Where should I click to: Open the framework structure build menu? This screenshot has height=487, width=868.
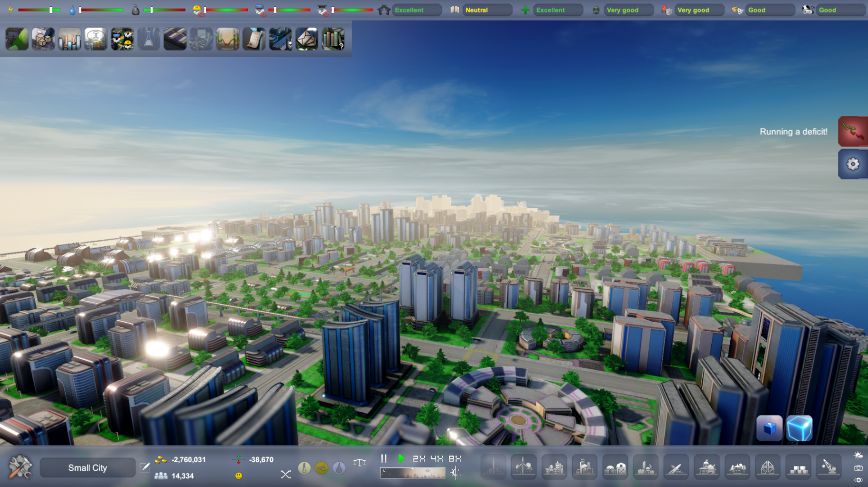click(767, 467)
